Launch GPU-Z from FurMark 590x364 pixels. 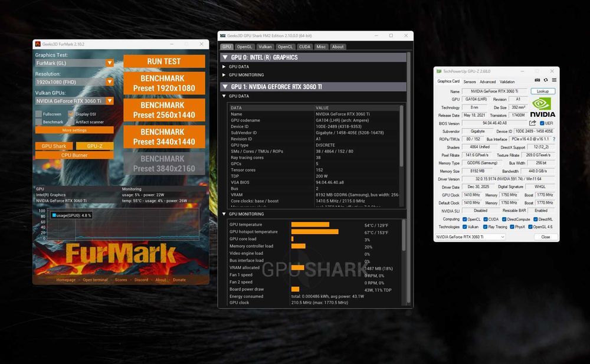(x=95, y=146)
